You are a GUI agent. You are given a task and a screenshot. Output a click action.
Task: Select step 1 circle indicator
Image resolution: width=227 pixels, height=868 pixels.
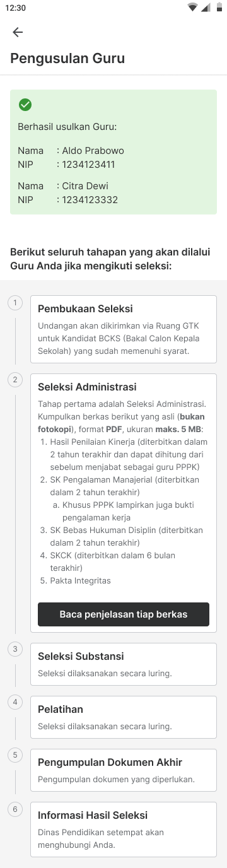tap(15, 303)
